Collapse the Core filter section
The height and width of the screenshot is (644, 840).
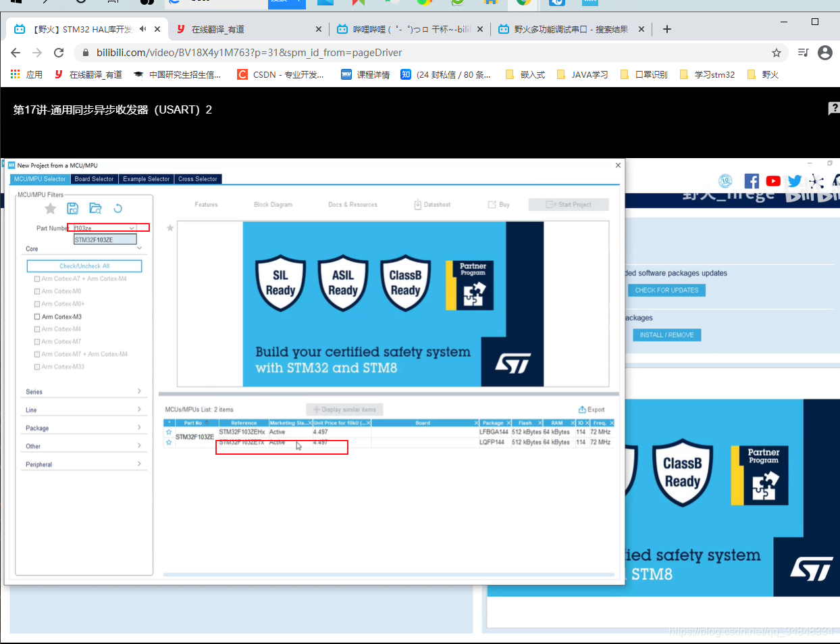click(x=140, y=249)
